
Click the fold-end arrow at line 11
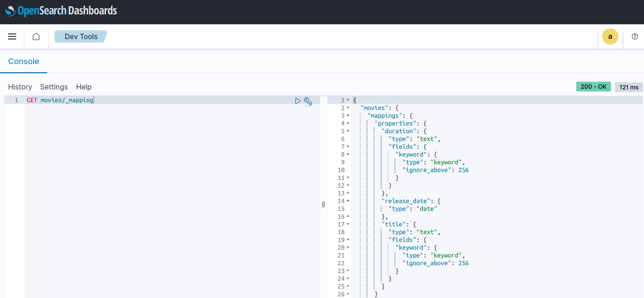348,178
